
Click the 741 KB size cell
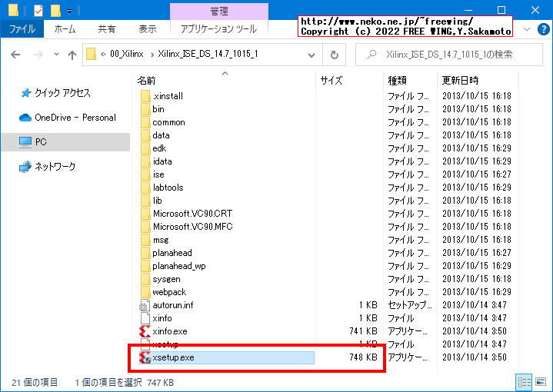tap(363, 331)
